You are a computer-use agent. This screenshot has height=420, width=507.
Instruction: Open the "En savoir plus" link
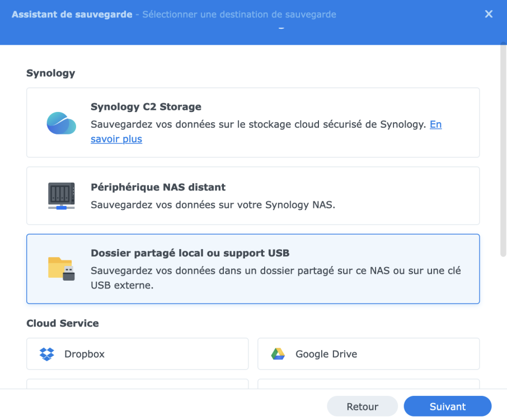click(116, 139)
